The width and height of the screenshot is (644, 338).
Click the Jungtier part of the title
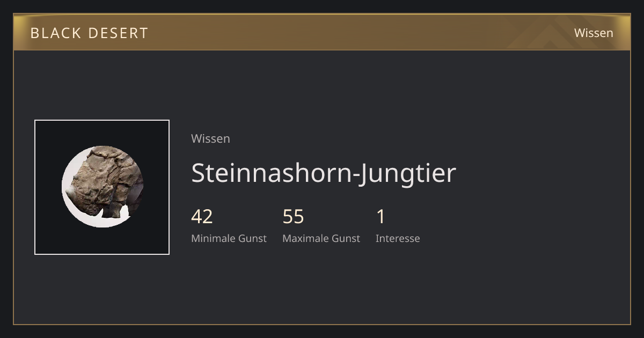tap(408, 173)
